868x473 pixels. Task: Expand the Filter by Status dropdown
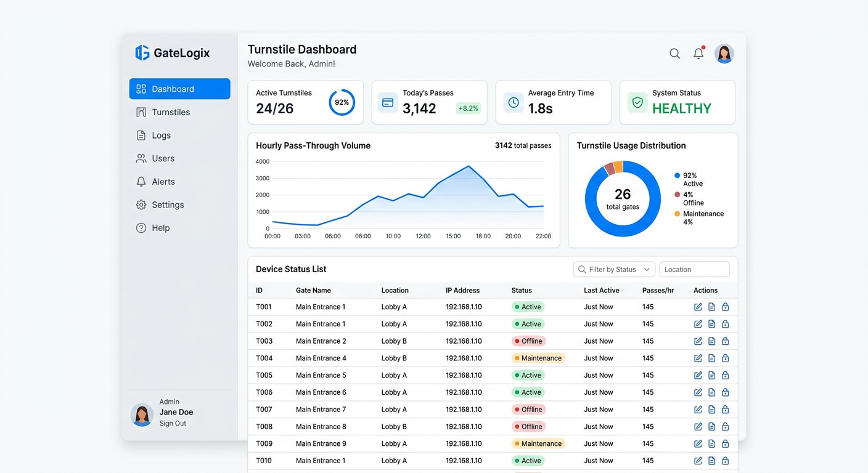614,269
